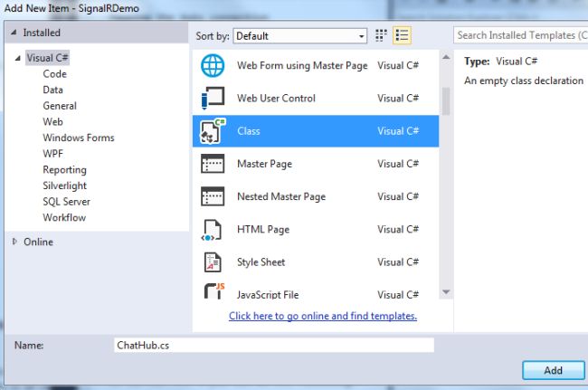Select the Web Form using Master Page globe icon
This screenshot has height=390, width=588.
point(213,66)
